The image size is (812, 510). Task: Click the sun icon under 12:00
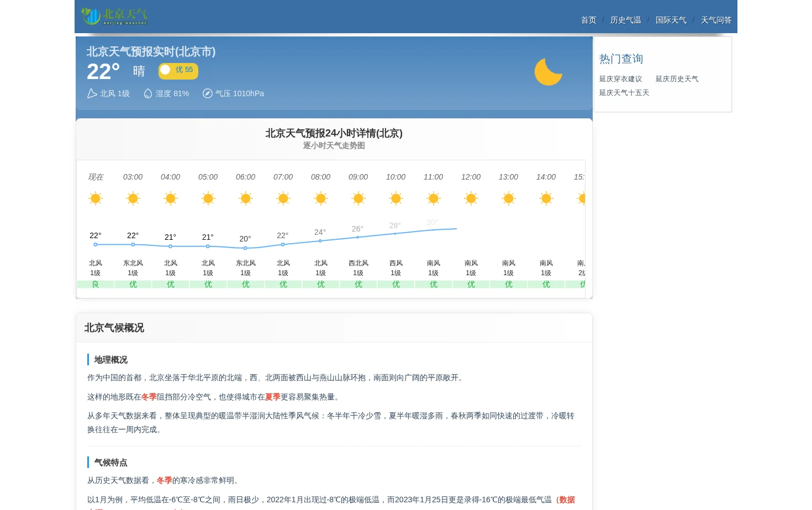[x=471, y=198]
